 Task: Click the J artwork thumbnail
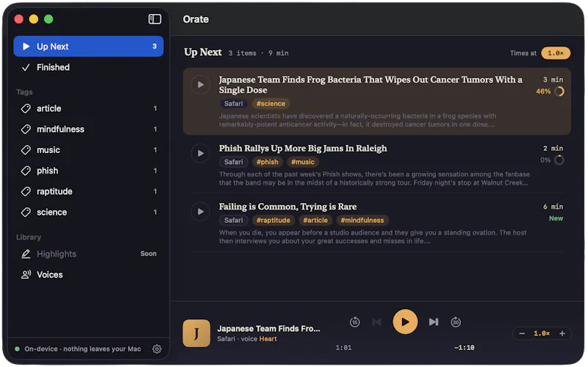[x=196, y=333]
